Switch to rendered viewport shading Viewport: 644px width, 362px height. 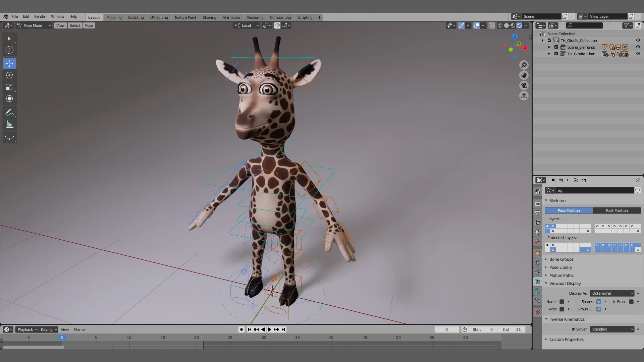[x=519, y=25]
